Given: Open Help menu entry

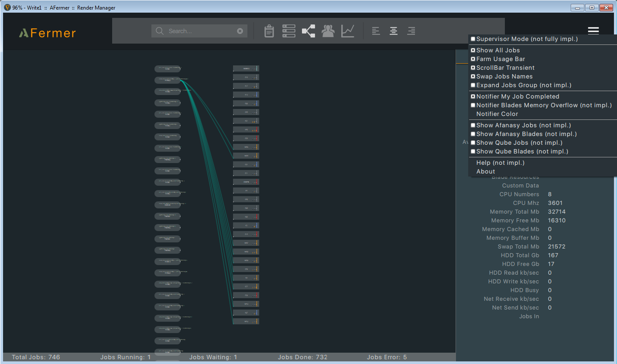Looking at the screenshot, I should pos(500,163).
